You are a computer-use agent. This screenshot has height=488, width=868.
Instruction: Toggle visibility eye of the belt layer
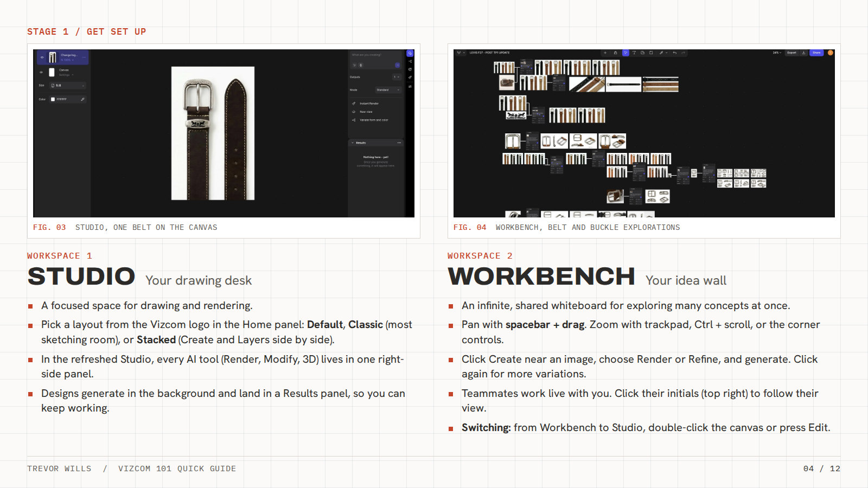tap(42, 57)
